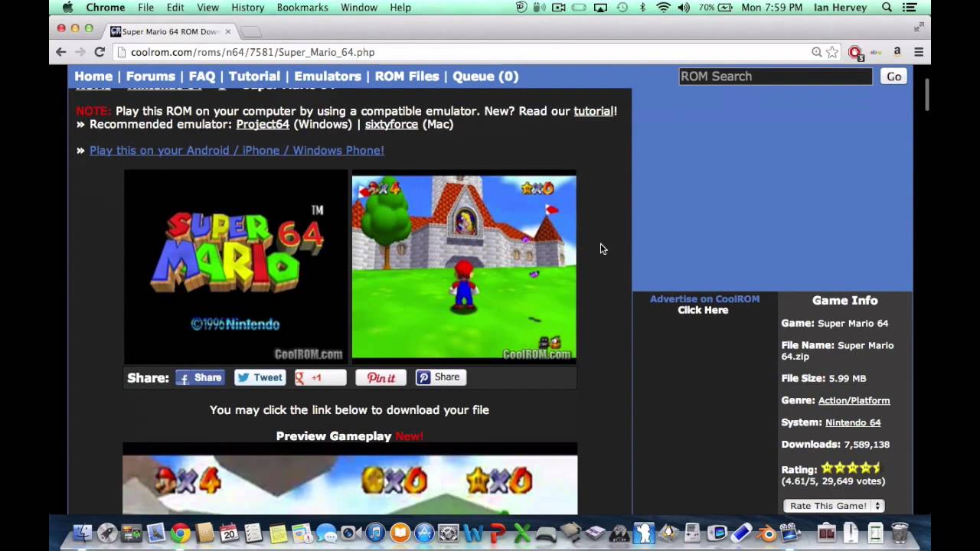Viewport: 980px width, 551px height.
Task: Open the History menu
Action: coord(247,8)
